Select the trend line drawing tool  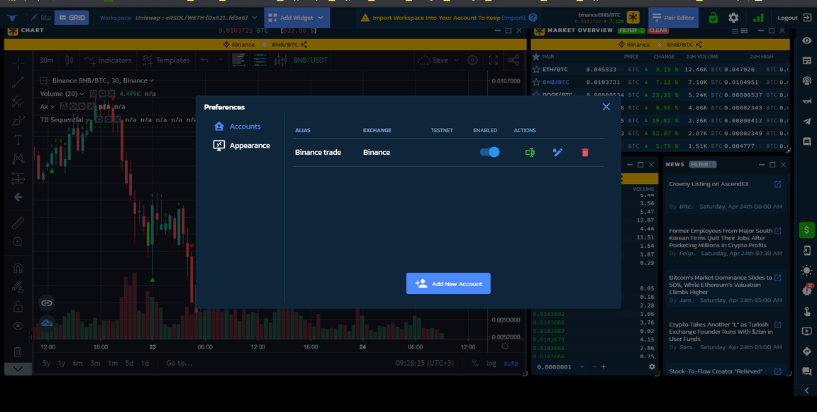coord(18,82)
